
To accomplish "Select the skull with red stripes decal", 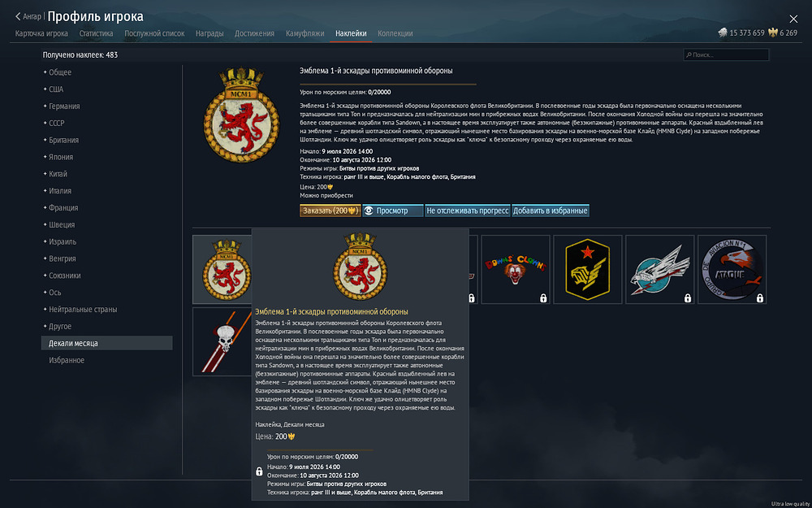I will [222, 341].
